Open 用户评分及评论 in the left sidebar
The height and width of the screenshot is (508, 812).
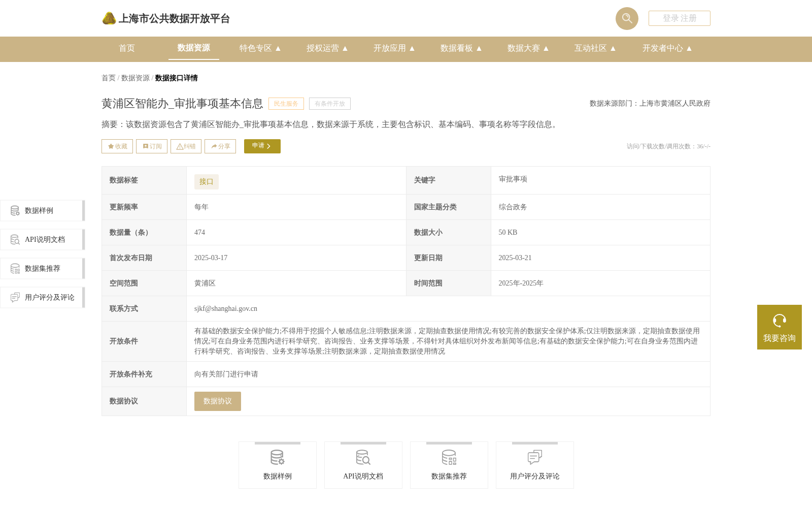tap(42, 297)
